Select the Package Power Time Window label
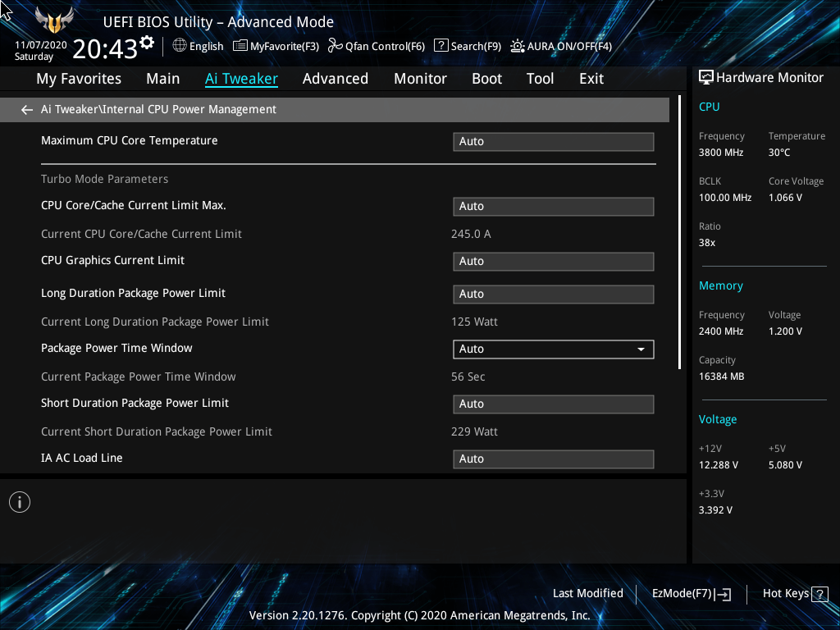Viewport: 840px width, 630px height. click(x=116, y=348)
